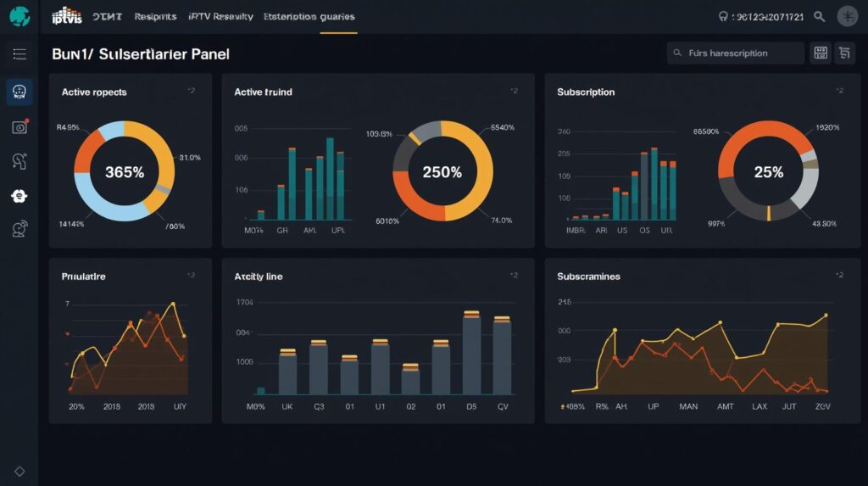Select the Etsteription guaries tab
Viewport: 868px width, 486px height.
tap(309, 16)
